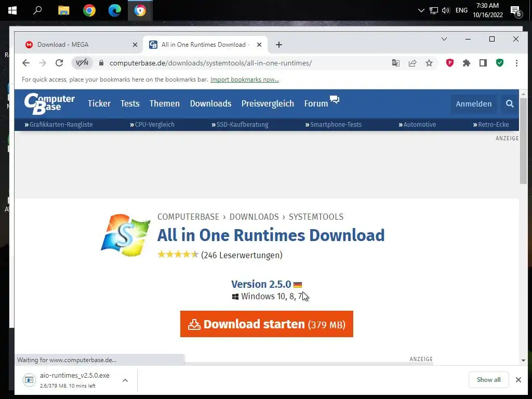Click the DOWNLOADS breadcrumb
Screen dimensions: 532x399
click(x=254, y=217)
